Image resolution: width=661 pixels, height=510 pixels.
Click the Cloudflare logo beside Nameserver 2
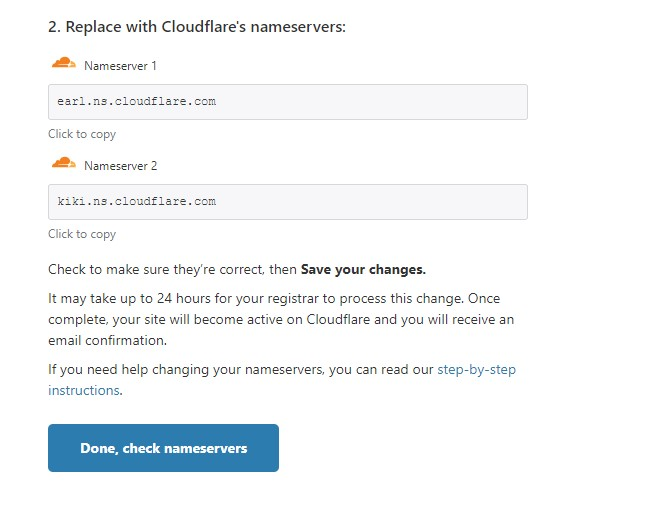point(63,164)
